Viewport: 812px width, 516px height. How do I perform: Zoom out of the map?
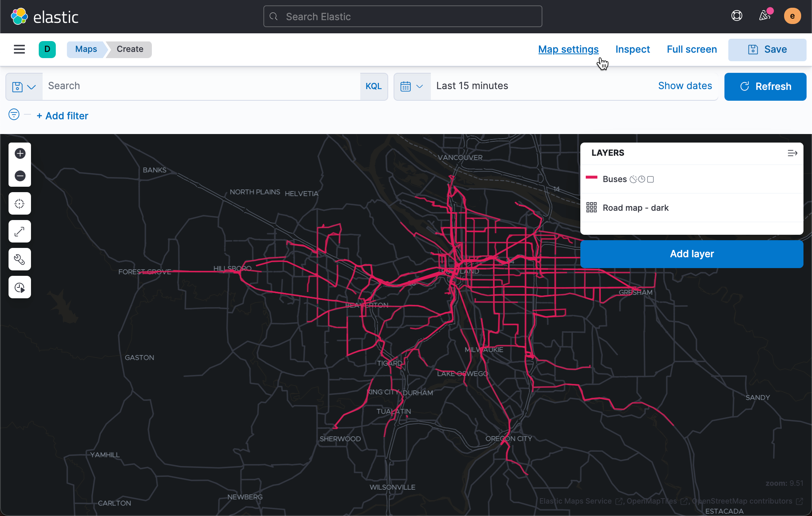click(20, 176)
